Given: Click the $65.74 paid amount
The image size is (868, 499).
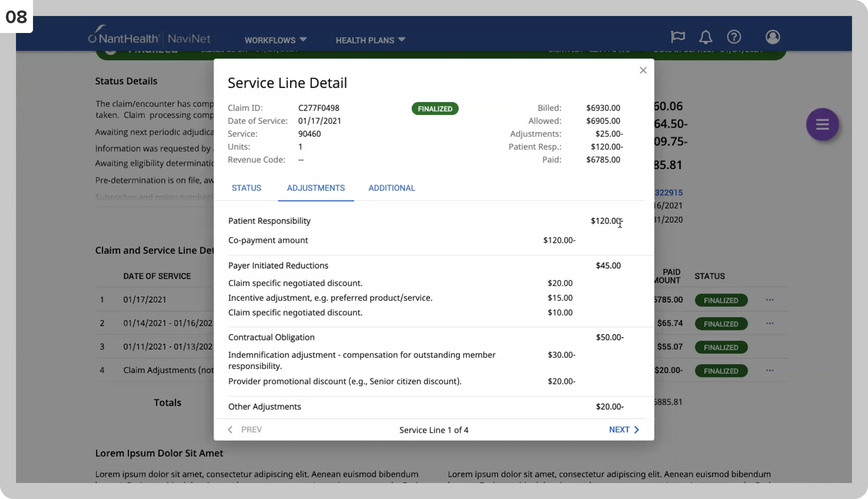Looking at the screenshot, I should pyautogui.click(x=670, y=323).
